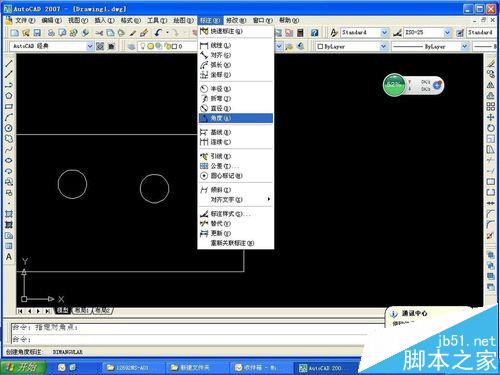
Task: Choose 线性 linear dimension menu item
Action: tap(236, 45)
